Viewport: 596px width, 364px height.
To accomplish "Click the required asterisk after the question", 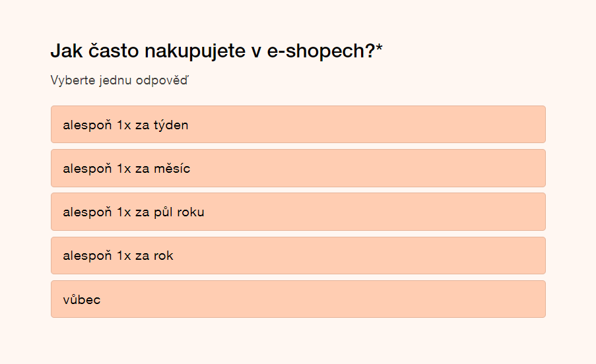I will tap(380, 49).
